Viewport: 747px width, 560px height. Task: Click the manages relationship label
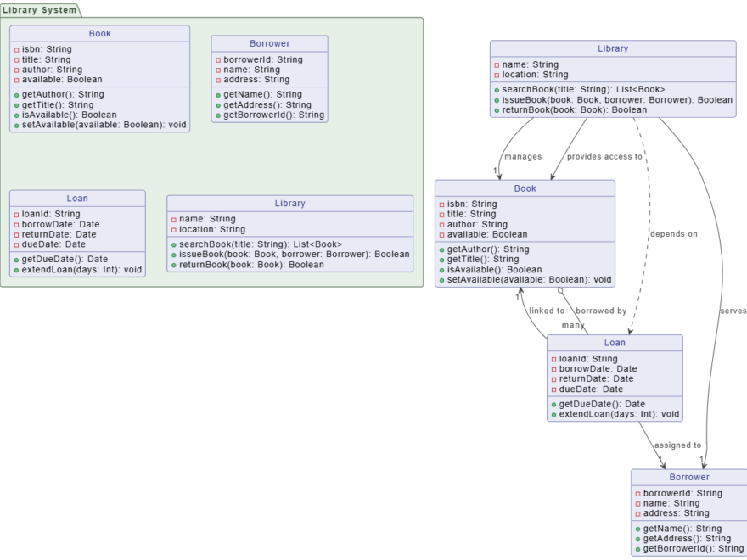click(x=524, y=156)
